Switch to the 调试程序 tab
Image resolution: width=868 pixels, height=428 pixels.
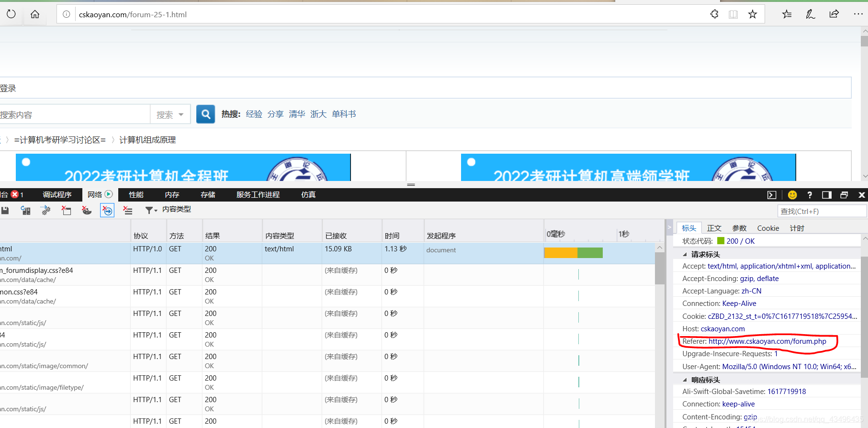tap(57, 194)
